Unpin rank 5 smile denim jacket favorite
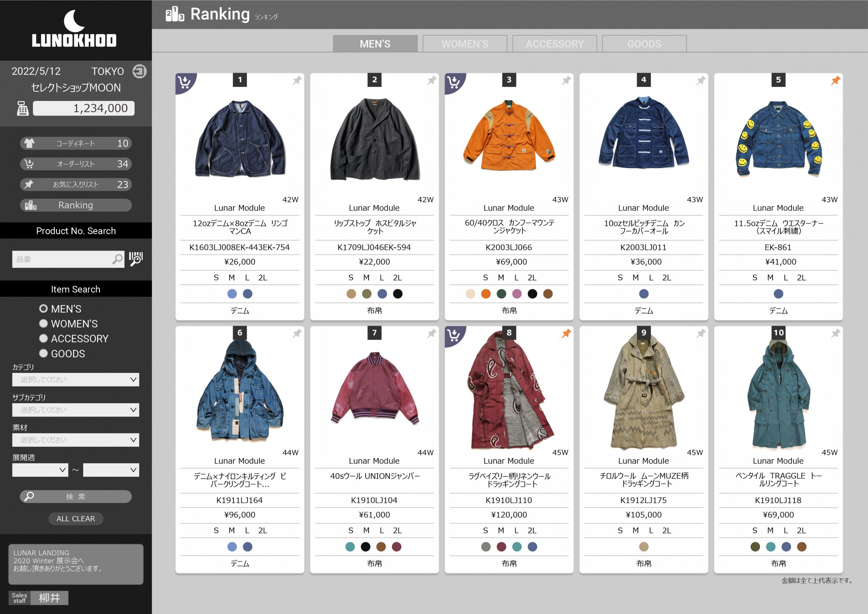 click(835, 81)
